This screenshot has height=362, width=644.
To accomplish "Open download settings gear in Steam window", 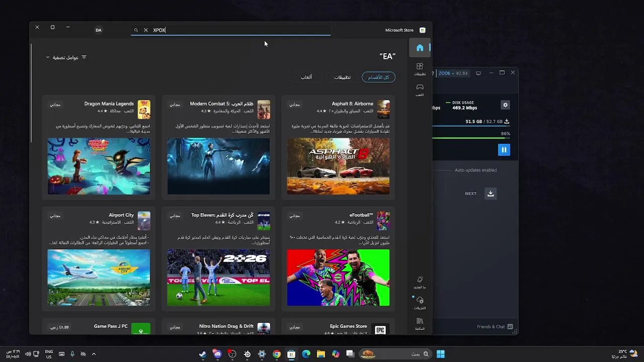I will (505, 105).
